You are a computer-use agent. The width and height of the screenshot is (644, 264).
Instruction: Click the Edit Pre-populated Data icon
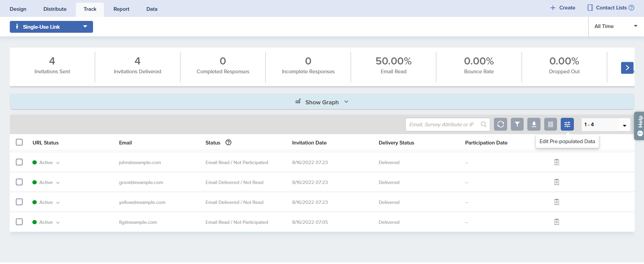point(567,124)
